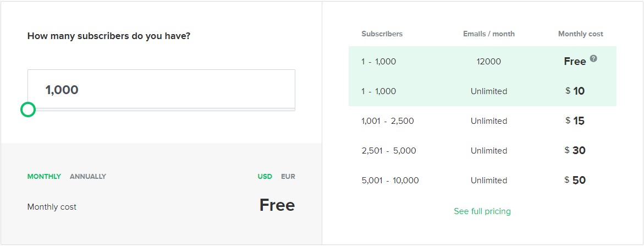Screen dimensions: 644x246
Task: Click the Free plan row with 12000 emails
Action: tap(482, 61)
